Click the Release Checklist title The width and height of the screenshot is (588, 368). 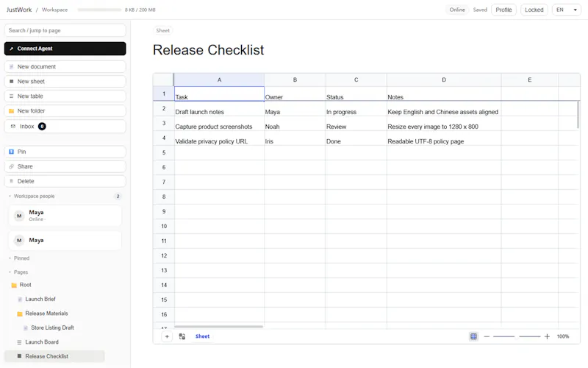[208, 50]
